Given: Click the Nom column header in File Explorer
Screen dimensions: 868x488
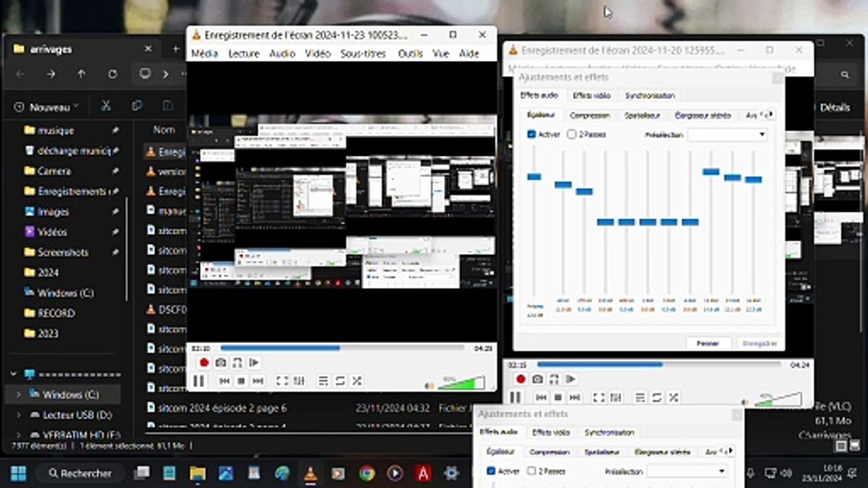Looking at the screenshot, I should (164, 129).
